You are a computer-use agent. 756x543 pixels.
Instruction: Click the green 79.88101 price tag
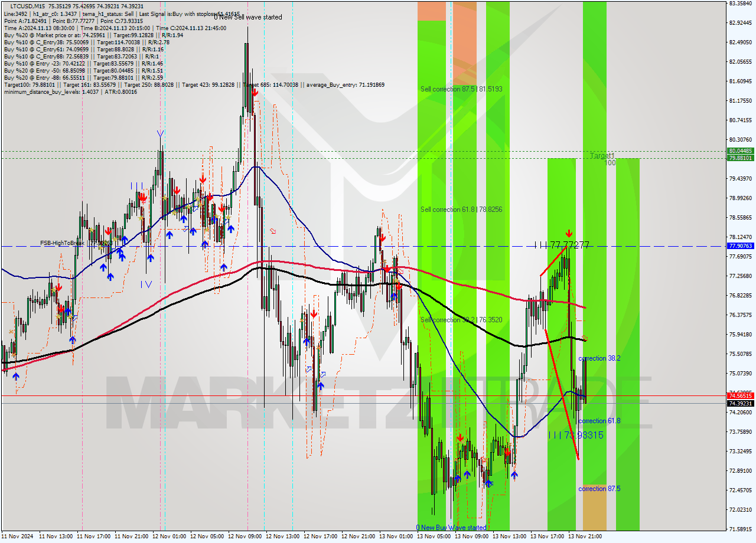[x=741, y=158]
